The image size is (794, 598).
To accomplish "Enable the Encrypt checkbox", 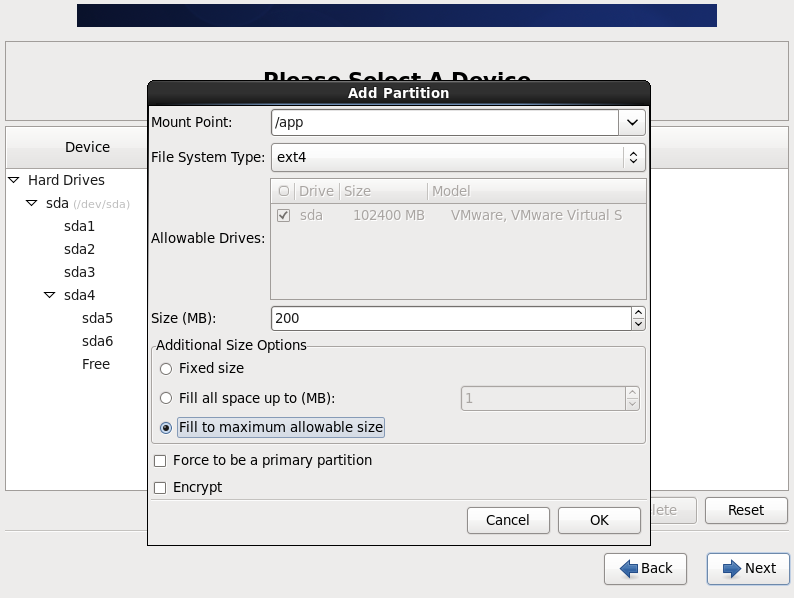I will (x=160, y=488).
